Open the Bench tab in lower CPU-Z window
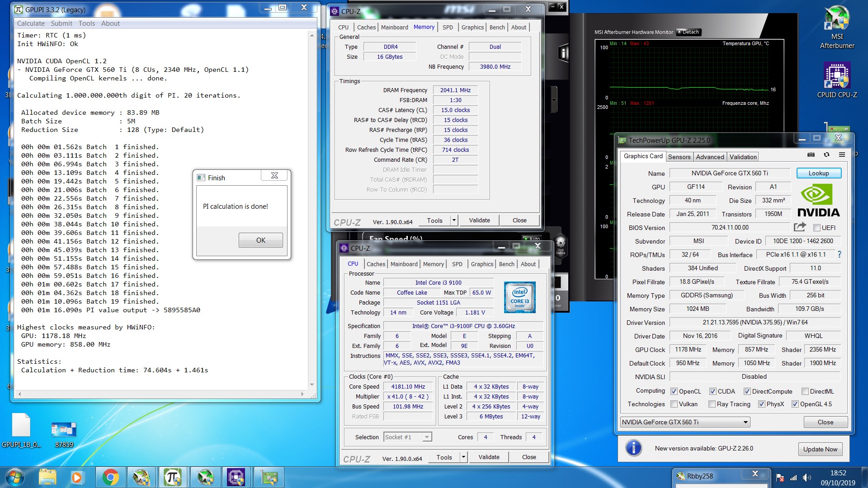868x488 pixels. (x=506, y=264)
